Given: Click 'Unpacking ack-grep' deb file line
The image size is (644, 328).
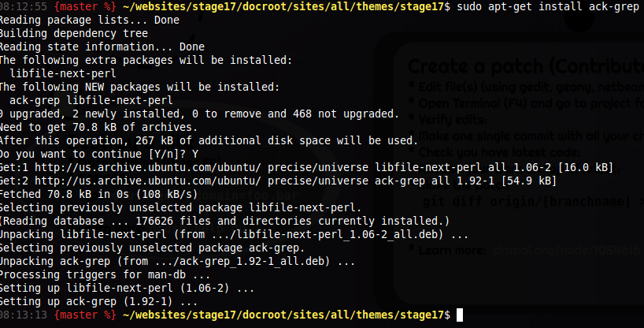Looking at the screenshot, I should point(177,261).
